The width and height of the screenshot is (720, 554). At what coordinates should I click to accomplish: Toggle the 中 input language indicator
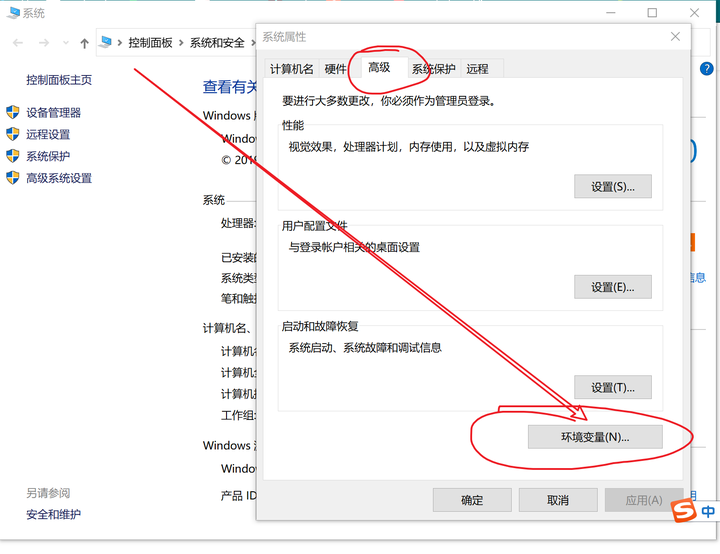pyautogui.click(x=708, y=511)
